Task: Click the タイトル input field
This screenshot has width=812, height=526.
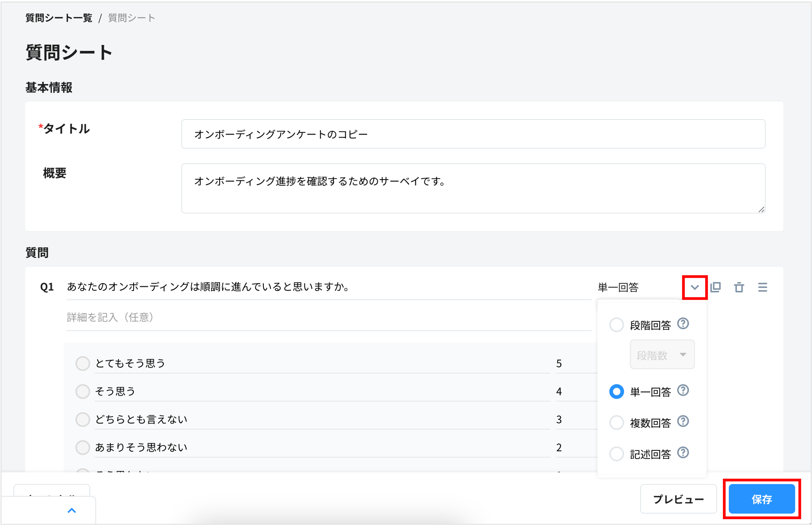Action: pos(473,134)
